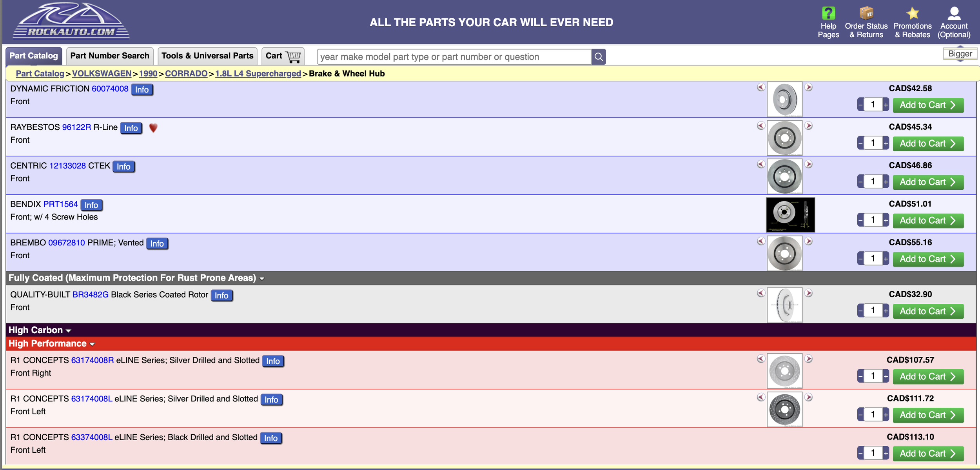Click the Bendix PRT1564 product thumbnail
980x470 pixels.
(x=790, y=214)
